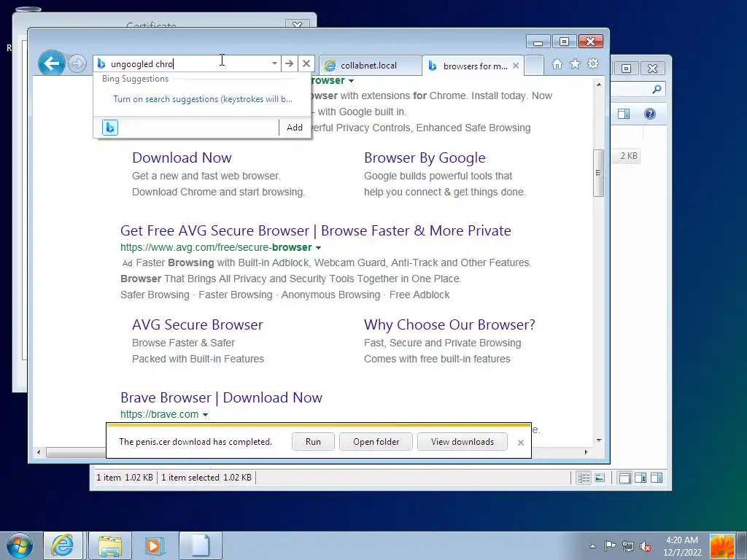This screenshot has width=747, height=560.
Task: Open the 'Download Now' sitelink
Action: tap(182, 157)
